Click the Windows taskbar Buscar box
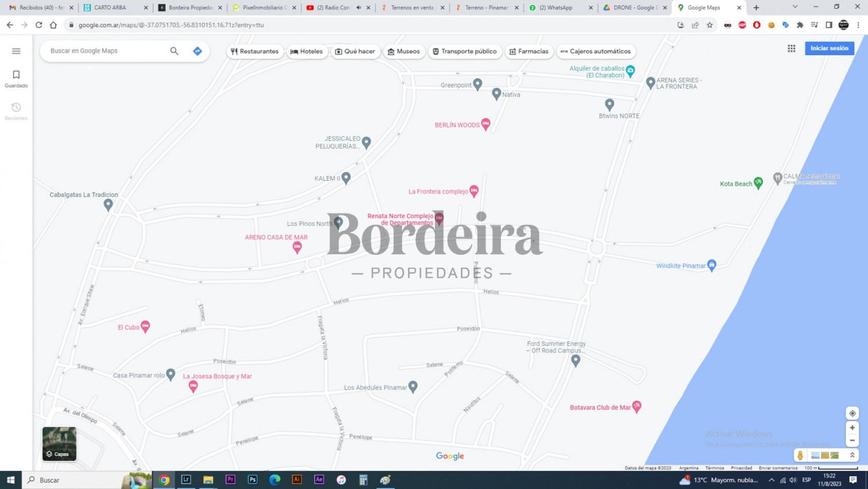The height and width of the screenshot is (489, 868). [87, 480]
